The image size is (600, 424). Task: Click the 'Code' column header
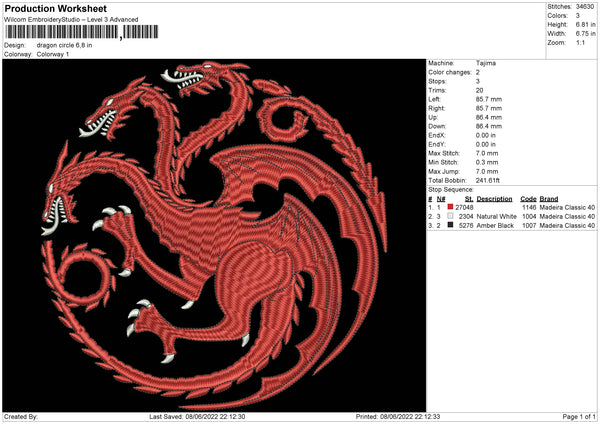pyautogui.click(x=528, y=199)
